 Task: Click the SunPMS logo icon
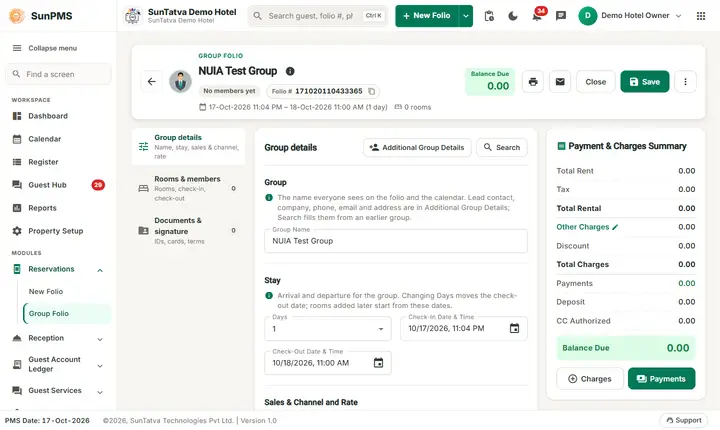[17, 16]
